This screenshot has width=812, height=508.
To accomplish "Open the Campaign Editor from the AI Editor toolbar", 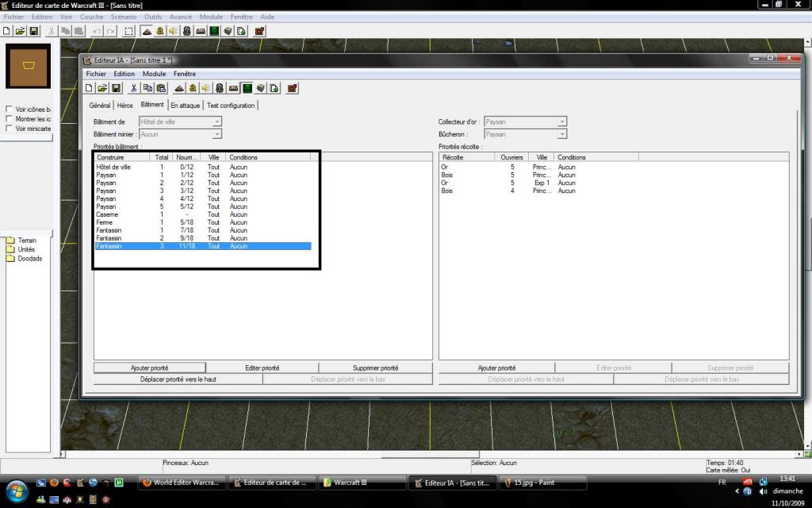I will pos(234,89).
